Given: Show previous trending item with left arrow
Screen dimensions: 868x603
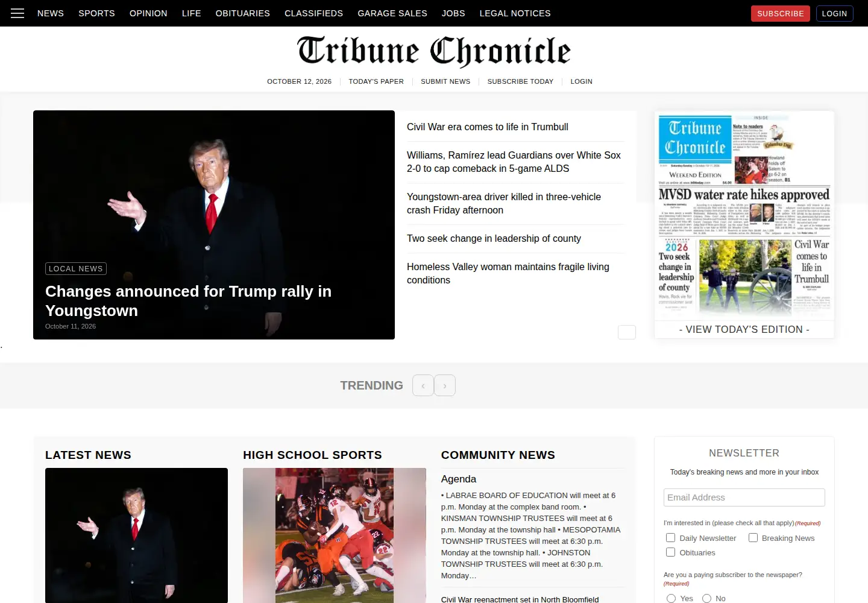Looking at the screenshot, I should point(423,385).
